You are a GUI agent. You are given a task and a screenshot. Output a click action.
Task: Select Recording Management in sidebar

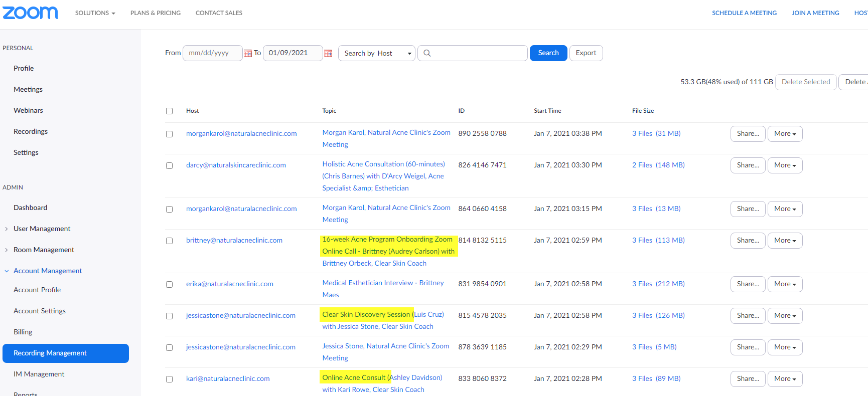[x=66, y=353]
